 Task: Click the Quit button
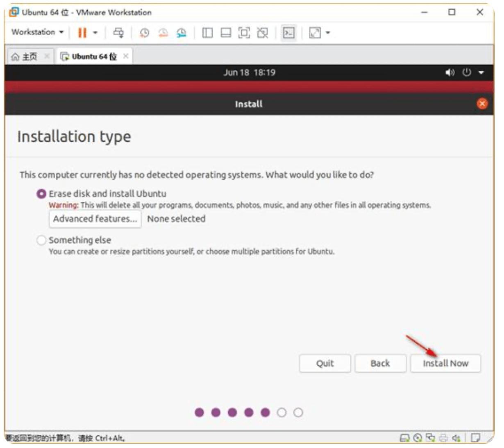325,363
